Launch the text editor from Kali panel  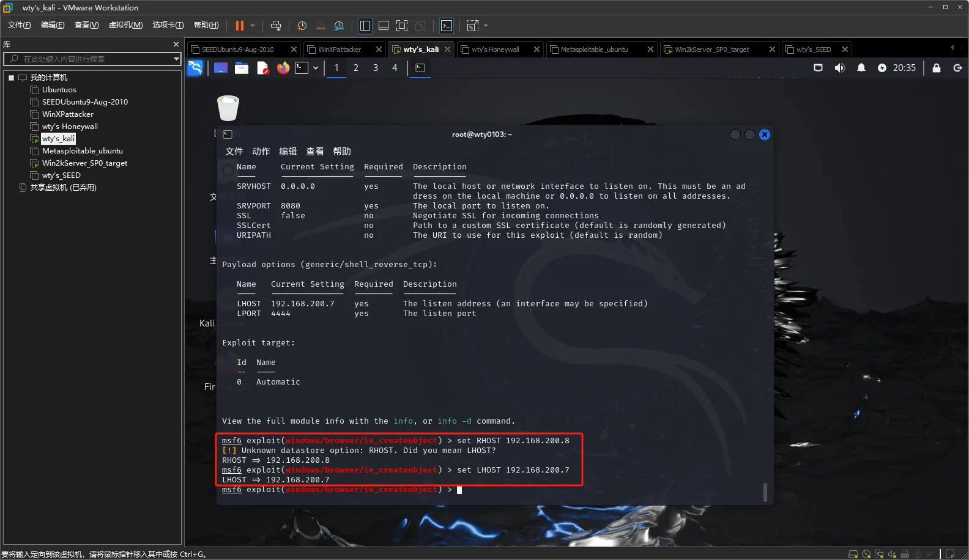point(262,68)
